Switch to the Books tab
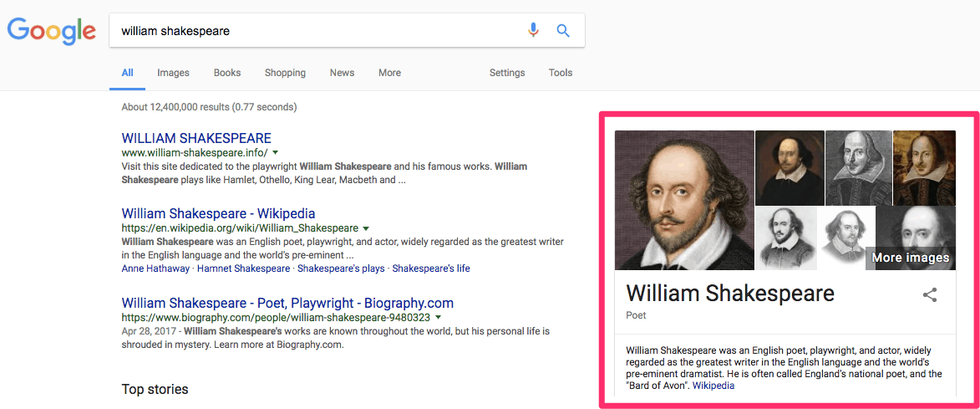This screenshot has width=980, height=409. point(227,73)
